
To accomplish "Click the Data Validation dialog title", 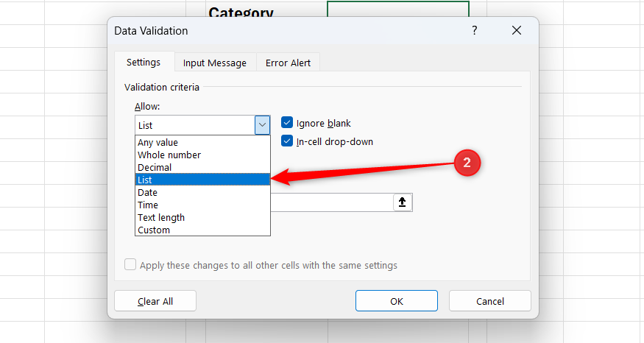I will tap(151, 31).
